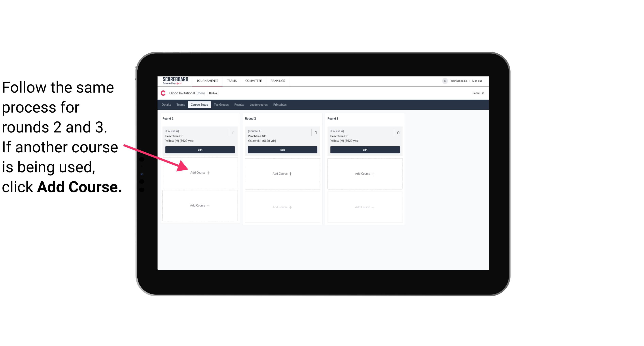Click the second Add Course in Round 1

(200, 205)
